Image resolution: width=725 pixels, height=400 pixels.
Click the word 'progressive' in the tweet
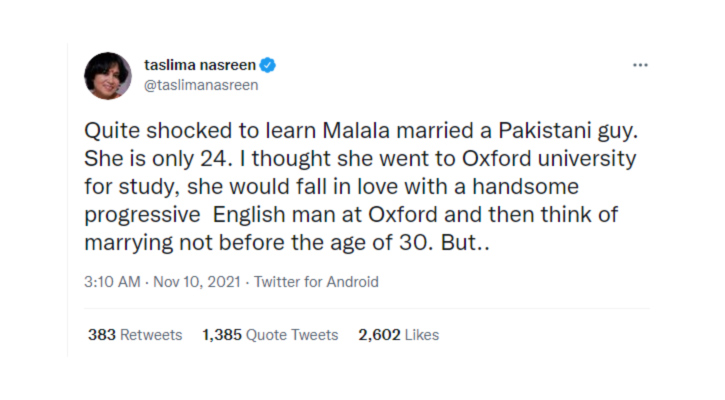coord(142,215)
